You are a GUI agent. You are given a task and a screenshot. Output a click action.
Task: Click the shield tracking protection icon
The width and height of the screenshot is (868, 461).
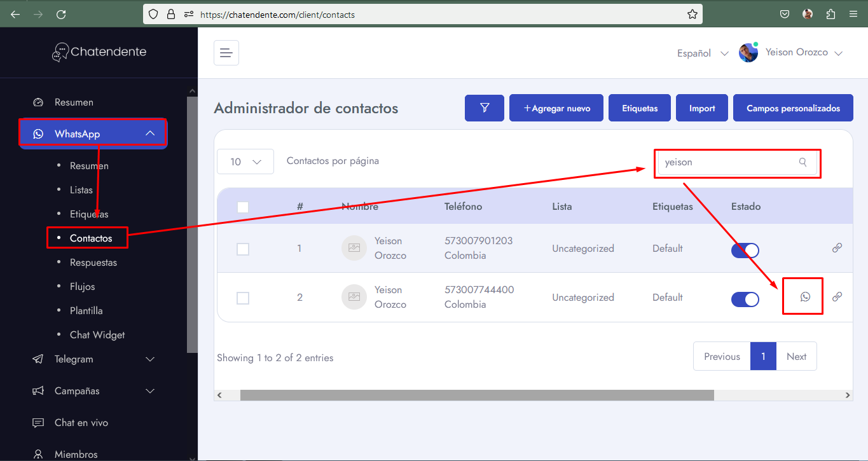(x=153, y=14)
